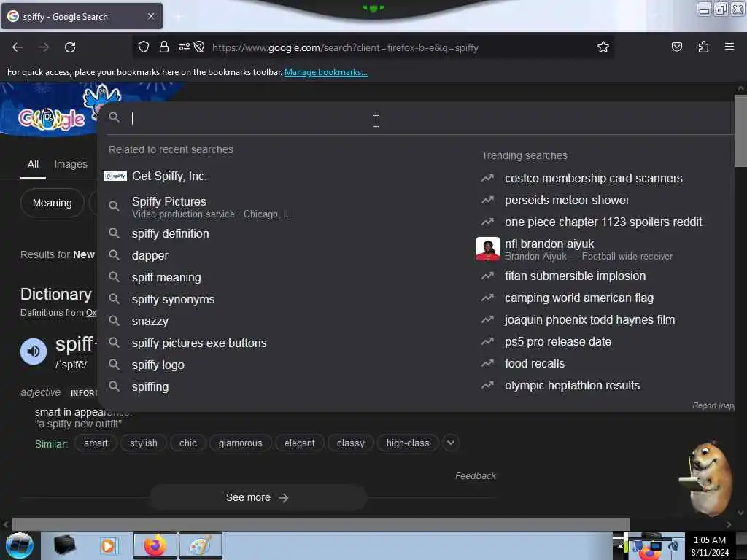Select spiffy pictures exe buttons suggestion
Image resolution: width=747 pixels, height=560 pixels.
coord(199,343)
